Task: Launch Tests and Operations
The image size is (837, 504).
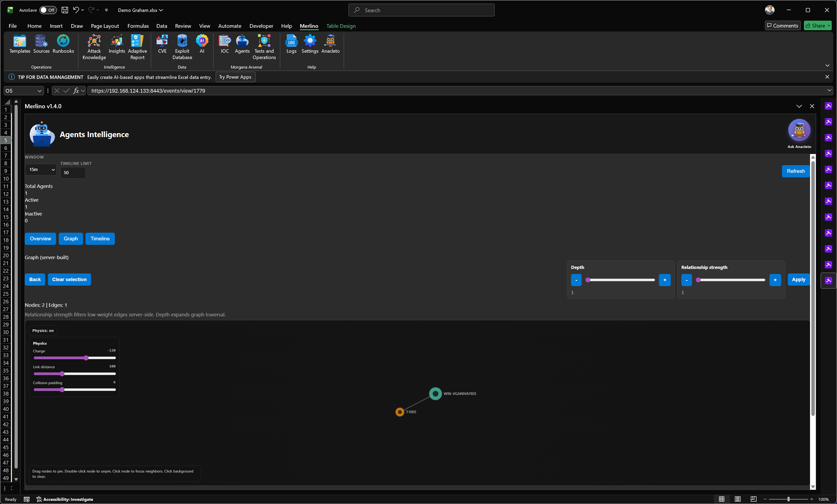Action: [264, 47]
